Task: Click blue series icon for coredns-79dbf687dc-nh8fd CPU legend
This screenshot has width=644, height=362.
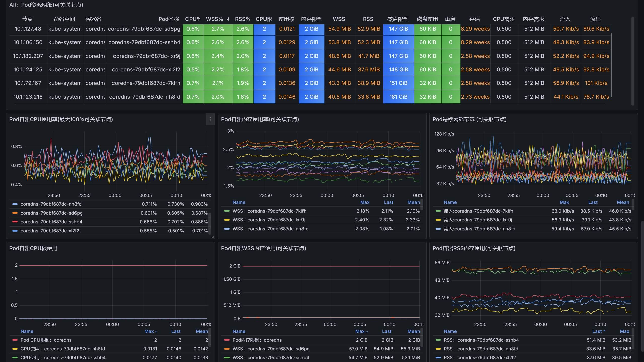Action: (15, 204)
